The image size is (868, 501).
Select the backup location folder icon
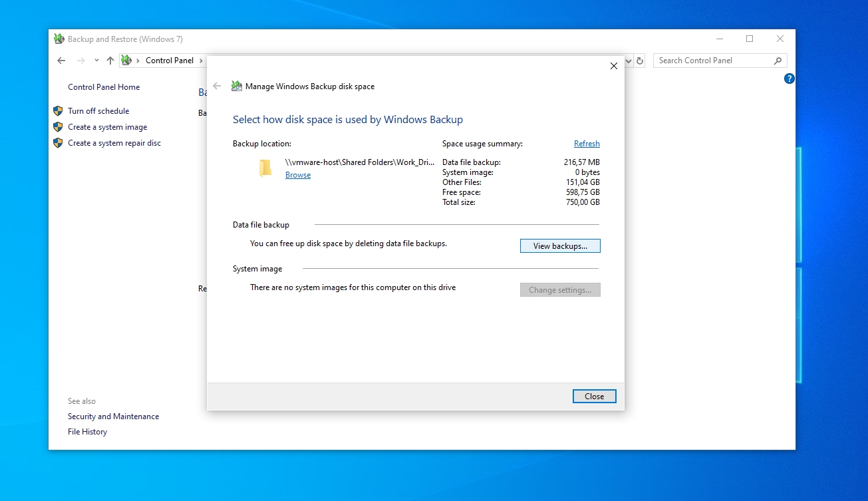click(265, 168)
